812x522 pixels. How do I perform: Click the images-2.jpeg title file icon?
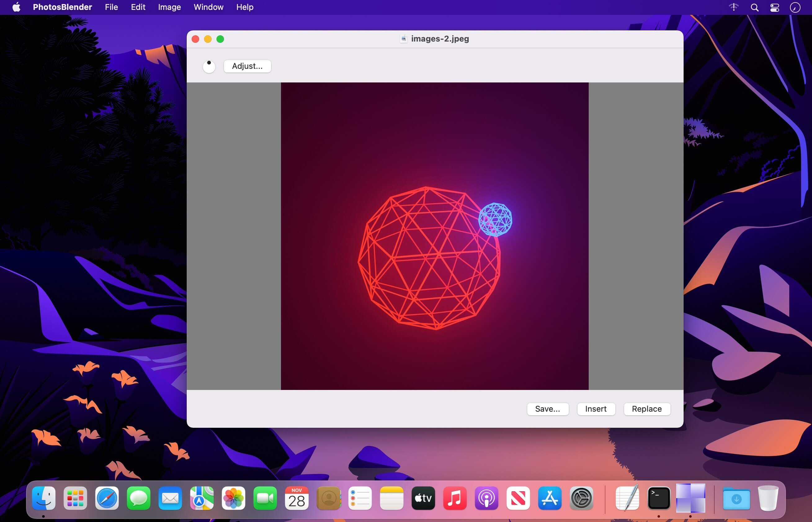point(404,39)
